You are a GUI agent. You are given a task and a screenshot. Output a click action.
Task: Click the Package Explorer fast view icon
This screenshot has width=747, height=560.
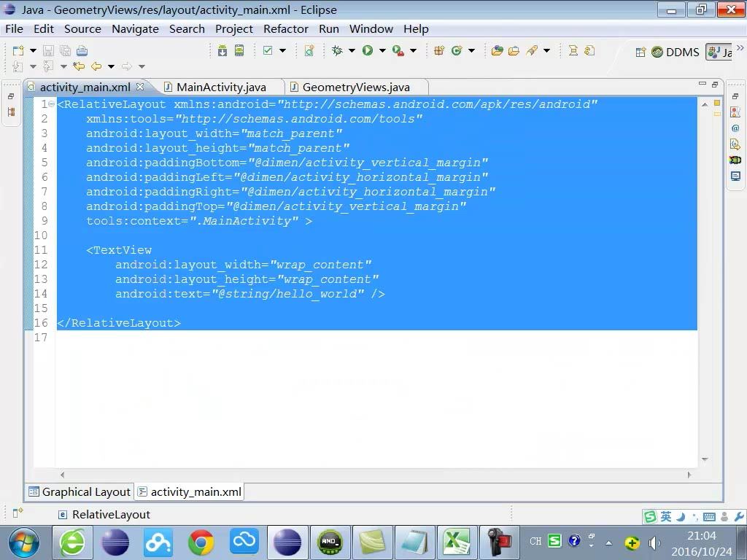pos(11,112)
